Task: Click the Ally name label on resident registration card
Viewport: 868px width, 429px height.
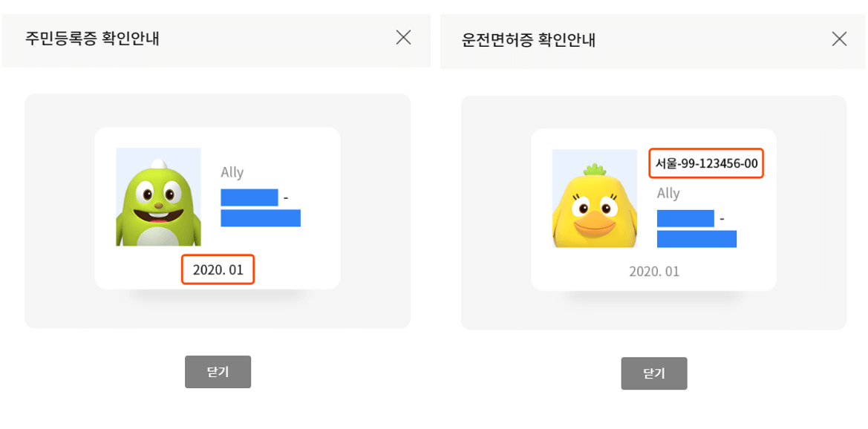Action: [232, 172]
